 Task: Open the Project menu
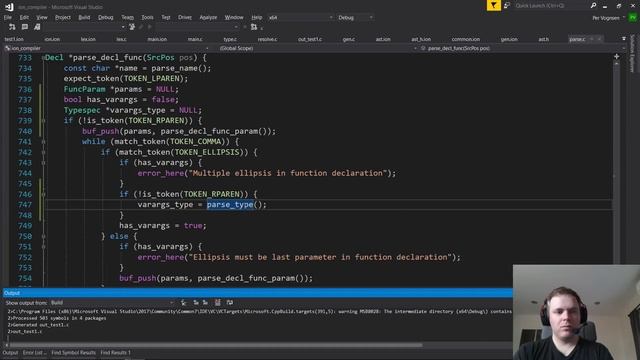62,18
